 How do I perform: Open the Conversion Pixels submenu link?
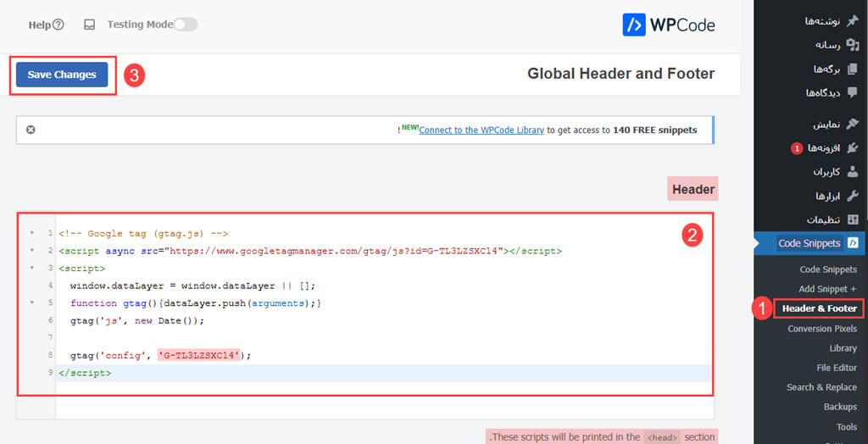click(x=822, y=328)
